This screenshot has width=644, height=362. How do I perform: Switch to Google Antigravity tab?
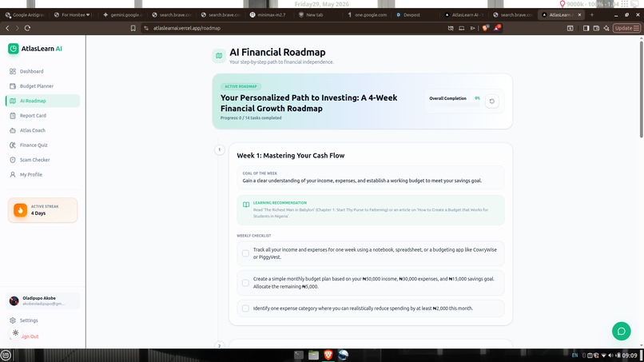pos(24,15)
